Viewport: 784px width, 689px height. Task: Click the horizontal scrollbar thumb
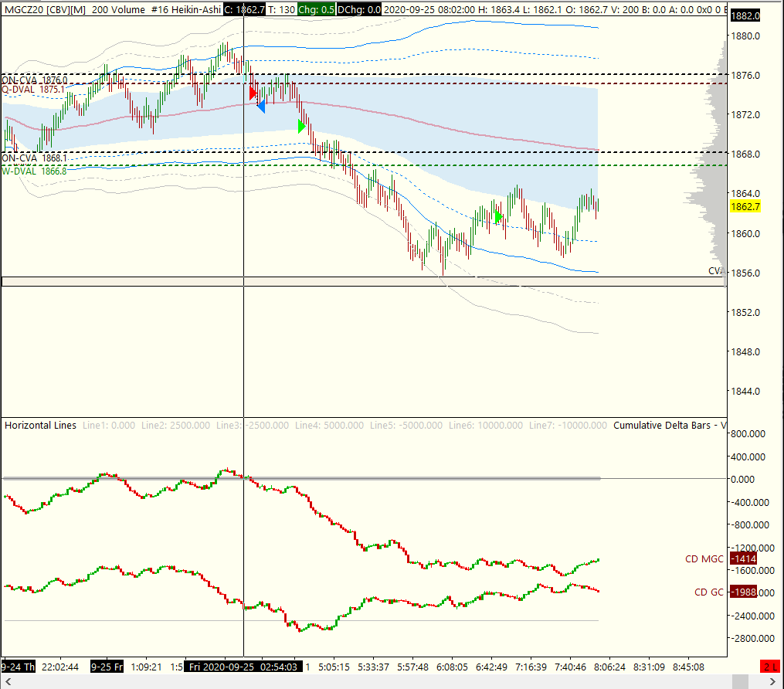(x=741, y=682)
